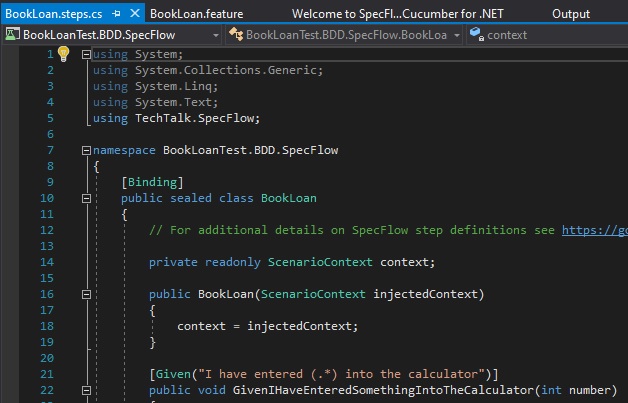Viewport: 628px width, 403px height.
Task: Click the class icon beside BookLoanTest.BDD.SpecFlow.BookLoa
Action: tap(236, 34)
